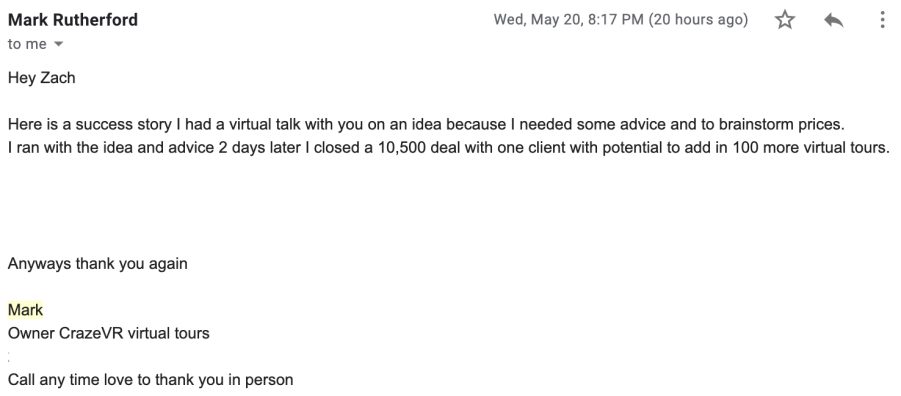
Task: Click the Wed, May 20, 8:17 PM timestamp
Action: coord(568,20)
